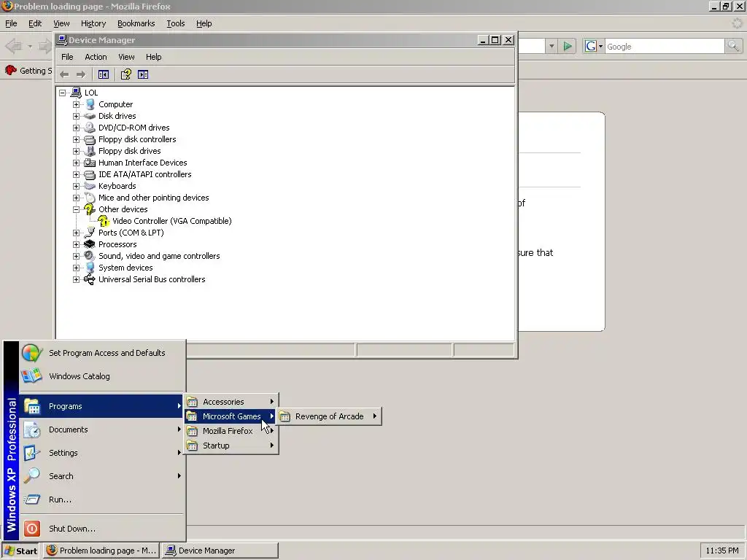Click the scan for hardware changes toolbar icon

click(x=143, y=74)
